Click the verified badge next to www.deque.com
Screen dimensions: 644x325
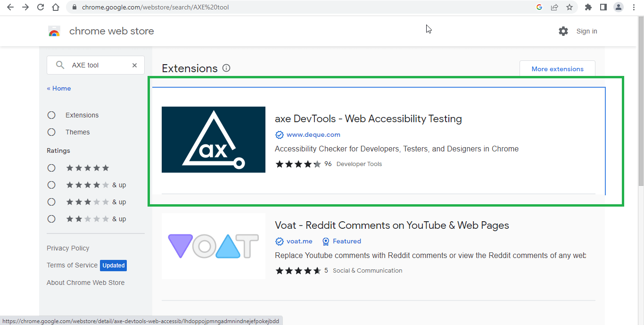(x=280, y=134)
